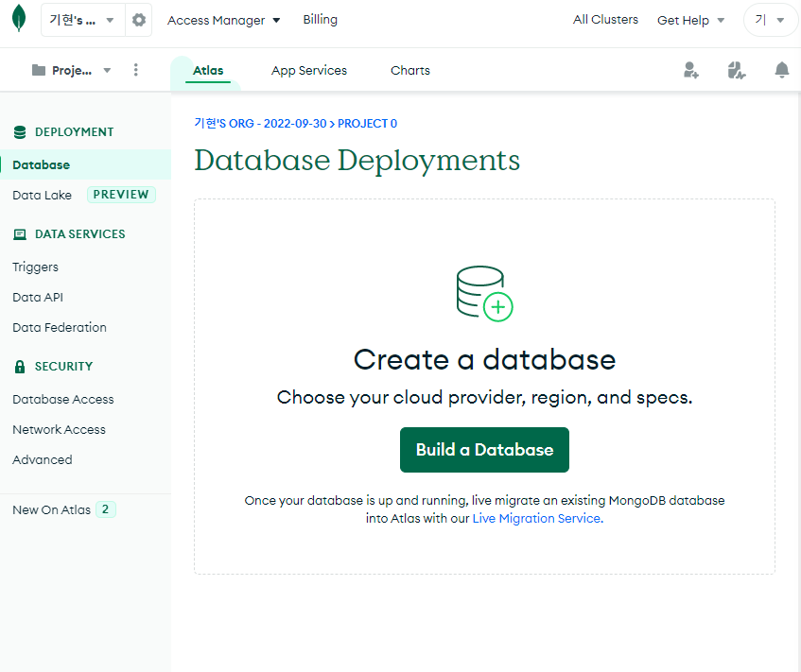Open organization settings gear icon

coord(139,20)
